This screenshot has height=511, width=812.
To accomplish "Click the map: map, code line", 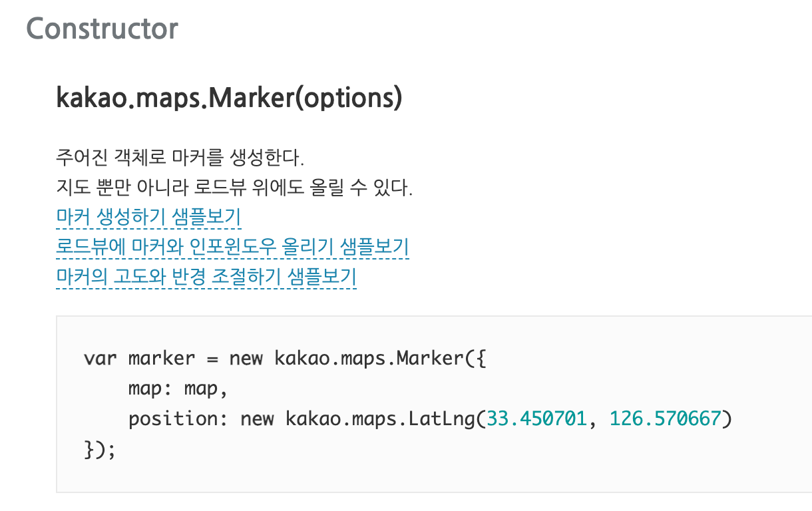I will (x=178, y=389).
